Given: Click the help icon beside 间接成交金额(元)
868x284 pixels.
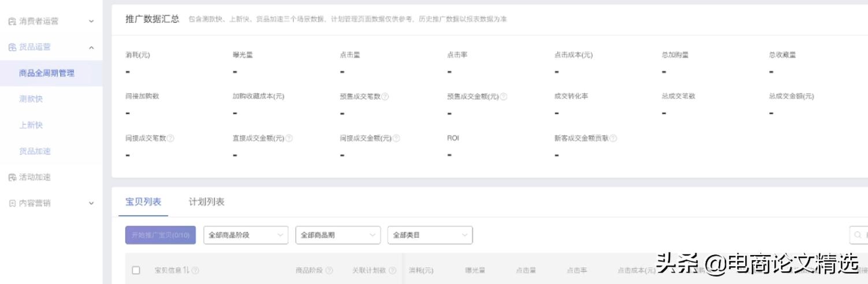Looking at the screenshot, I should click(397, 138).
